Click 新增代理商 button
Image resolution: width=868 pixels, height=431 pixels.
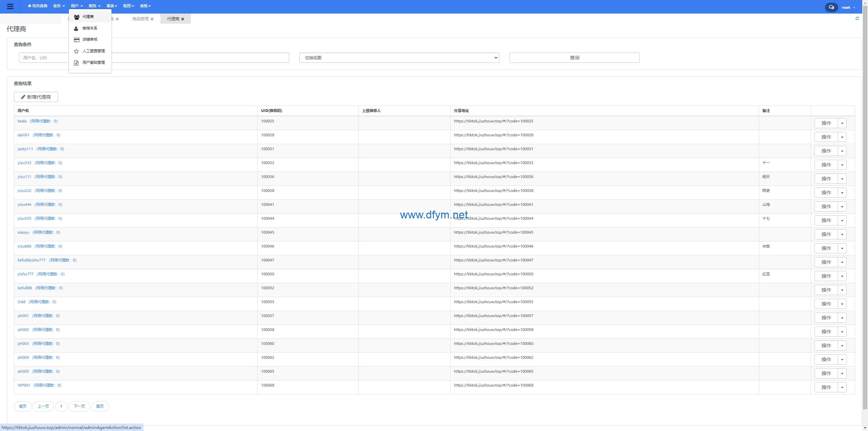pyautogui.click(x=36, y=97)
